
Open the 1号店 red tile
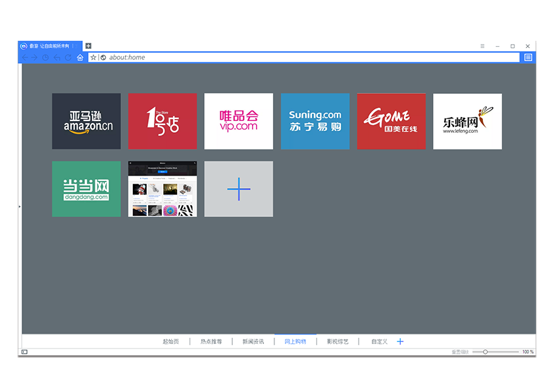point(163,121)
